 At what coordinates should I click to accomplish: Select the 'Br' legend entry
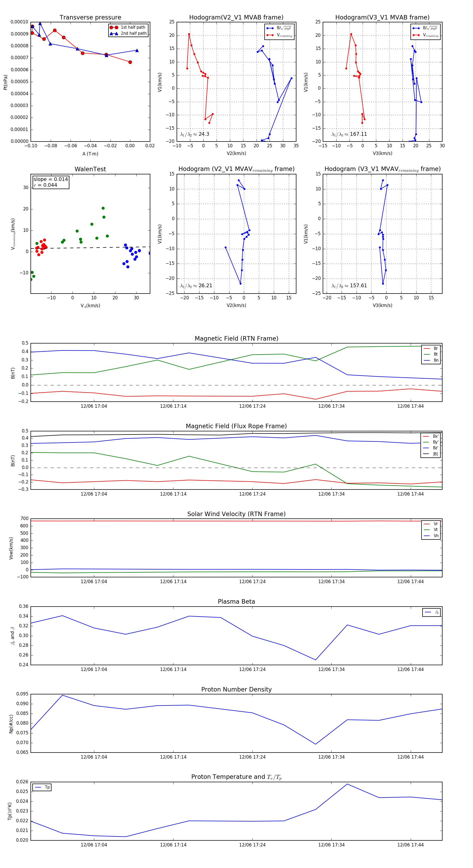(x=431, y=349)
